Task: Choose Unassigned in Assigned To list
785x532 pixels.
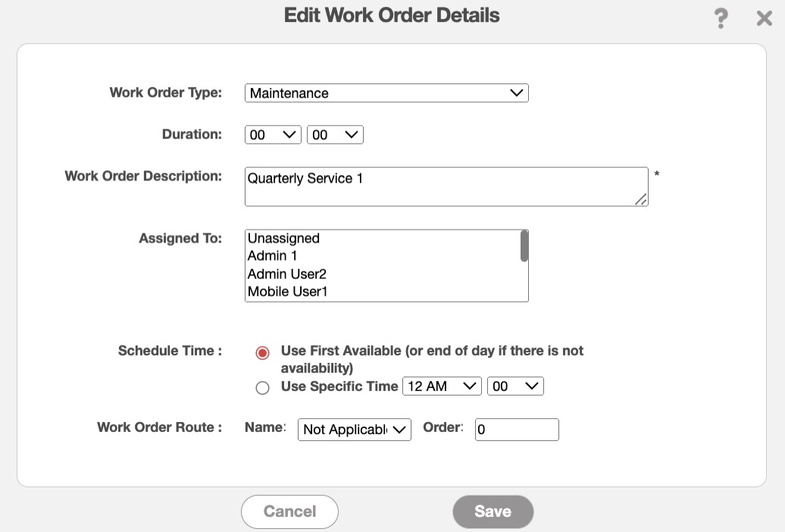Action: (284, 238)
